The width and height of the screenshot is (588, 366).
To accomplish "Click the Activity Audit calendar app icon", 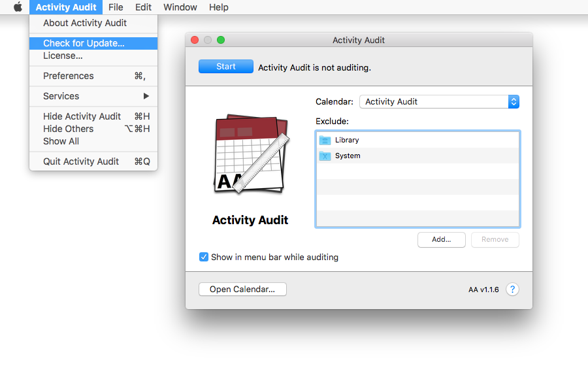I will (x=251, y=154).
